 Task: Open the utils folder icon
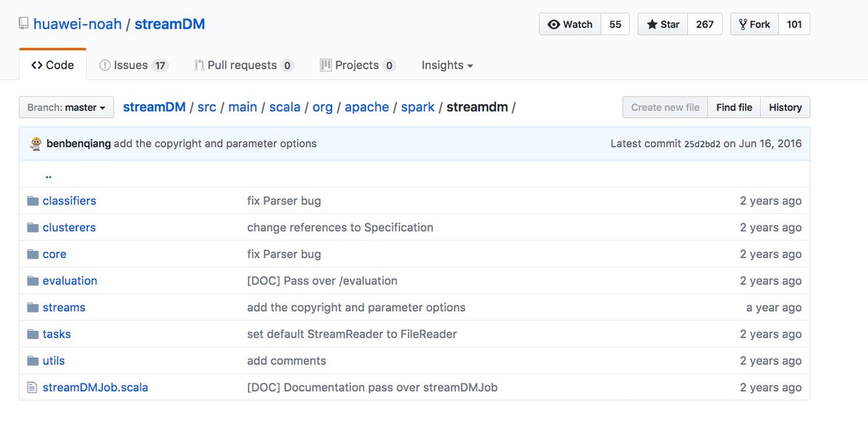point(33,361)
